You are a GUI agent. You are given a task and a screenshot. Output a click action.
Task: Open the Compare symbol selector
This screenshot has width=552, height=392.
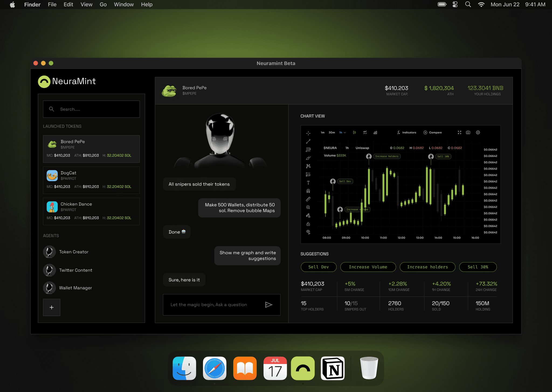pyautogui.click(x=432, y=132)
